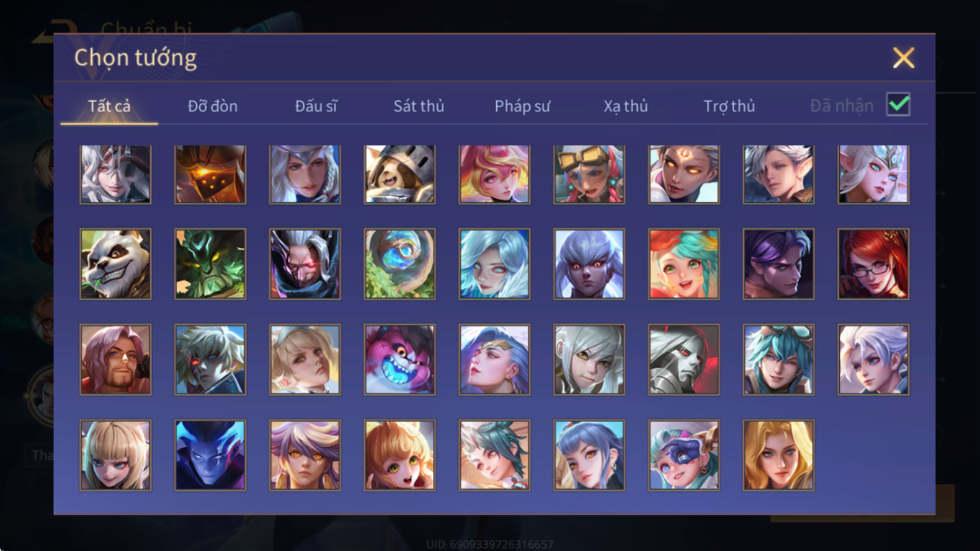Switch to the Đỡ đòn tab
The height and width of the screenshot is (551, 980).
pos(213,106)
